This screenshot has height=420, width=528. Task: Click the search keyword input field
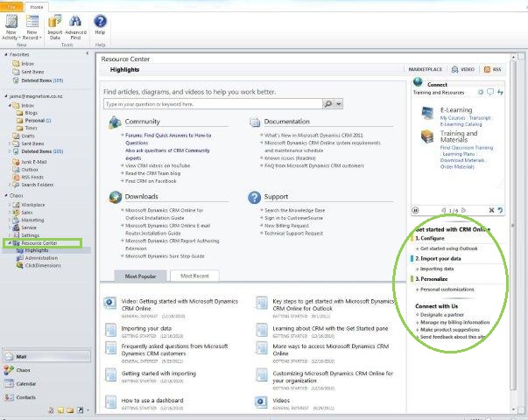coord(210,103)
